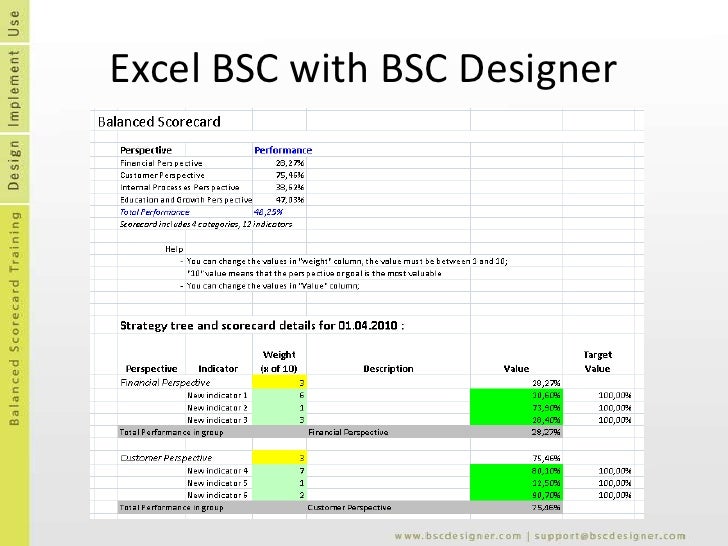Screen dimensions: 728x546
Task: Select the green 28,40% value cell
Action: click(x=516, y=420)
